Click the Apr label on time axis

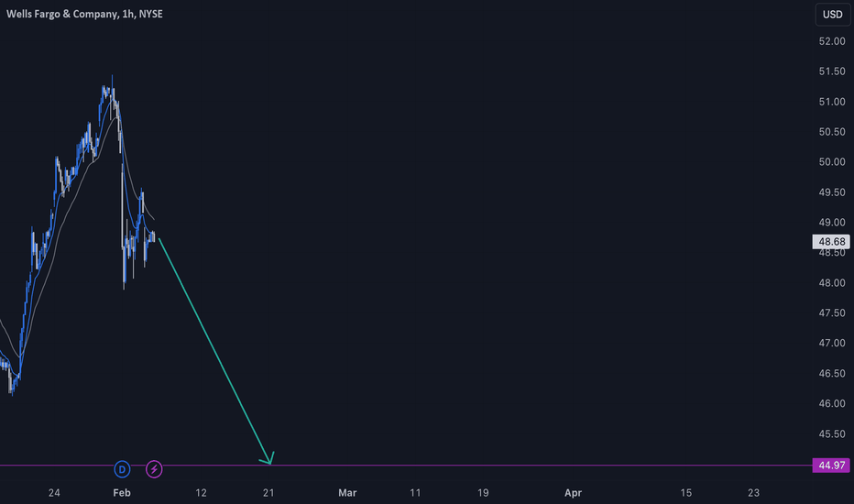(573, 493)
